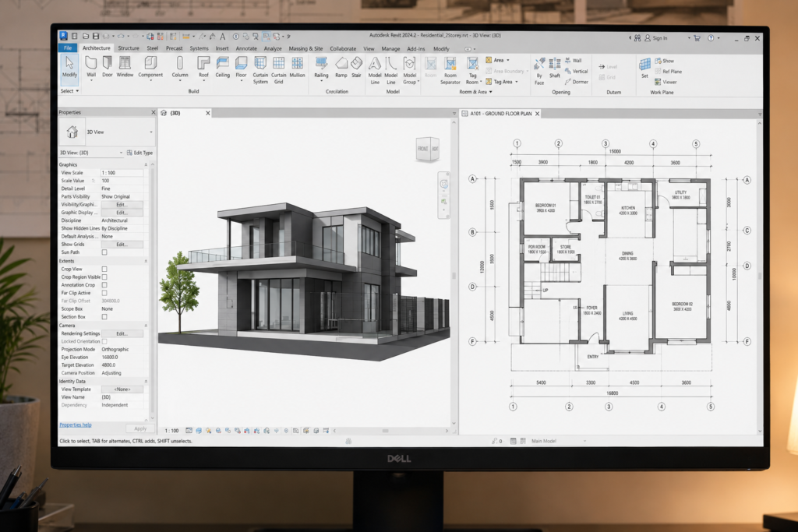Screen dimensions: 798x532
Task: Click the Door tool icon
Action: coord(108,67)
